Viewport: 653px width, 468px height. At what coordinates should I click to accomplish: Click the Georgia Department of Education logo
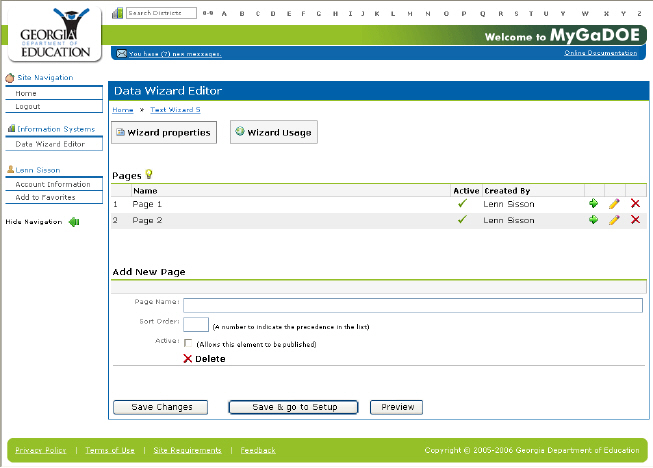tap(55, 34)
